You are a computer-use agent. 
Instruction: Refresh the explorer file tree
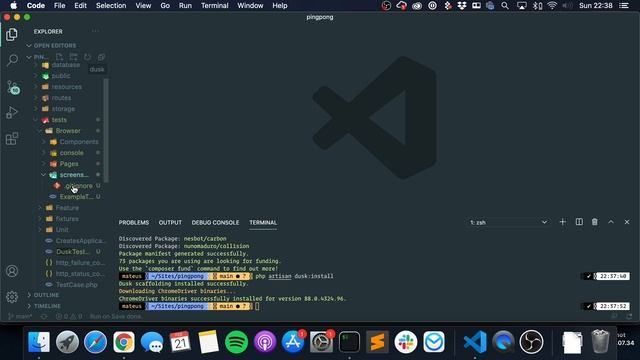click(x=87, y=57)
